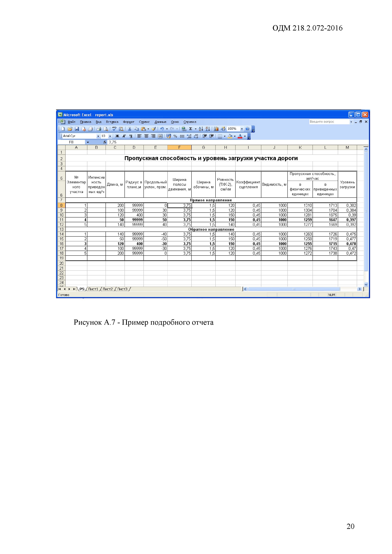The image size is (392, 554).
Task: Open the fill color dropdown arrow
Action: (235, 136)
